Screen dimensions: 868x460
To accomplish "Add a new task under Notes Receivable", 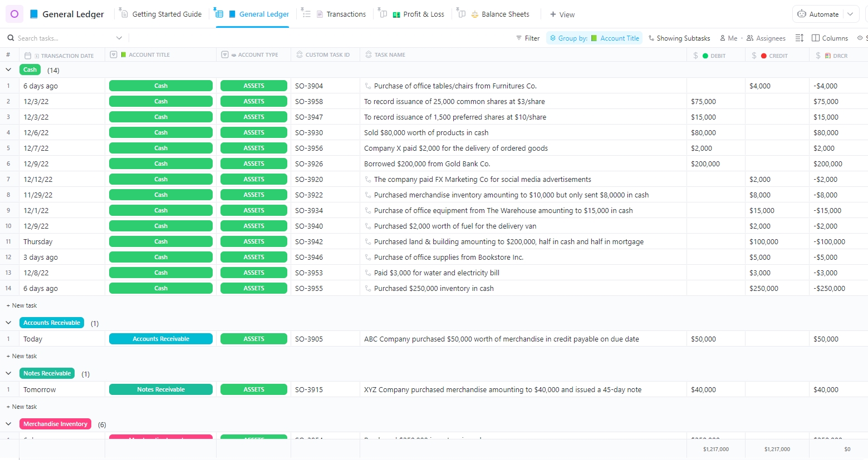I will (21, 407).
